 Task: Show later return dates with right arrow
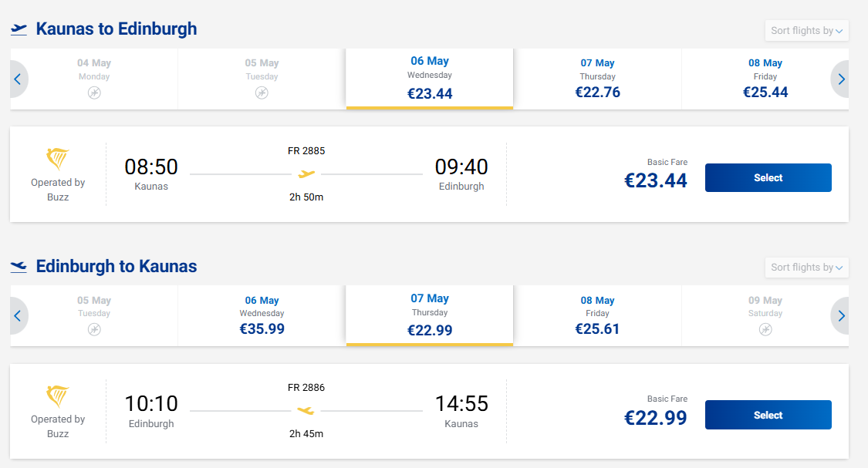pyautogui.click(x=841, y=315)
